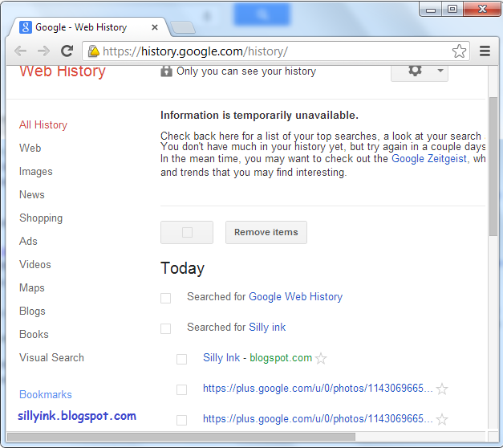Open the first plus.google.com photos link
Viewport: 503px width, 448px height.
tap(318, 389)
